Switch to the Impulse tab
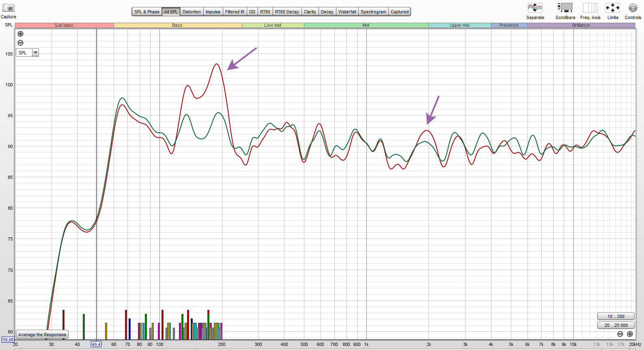Screen dimensions: 644x350 (x=213, y=12)
